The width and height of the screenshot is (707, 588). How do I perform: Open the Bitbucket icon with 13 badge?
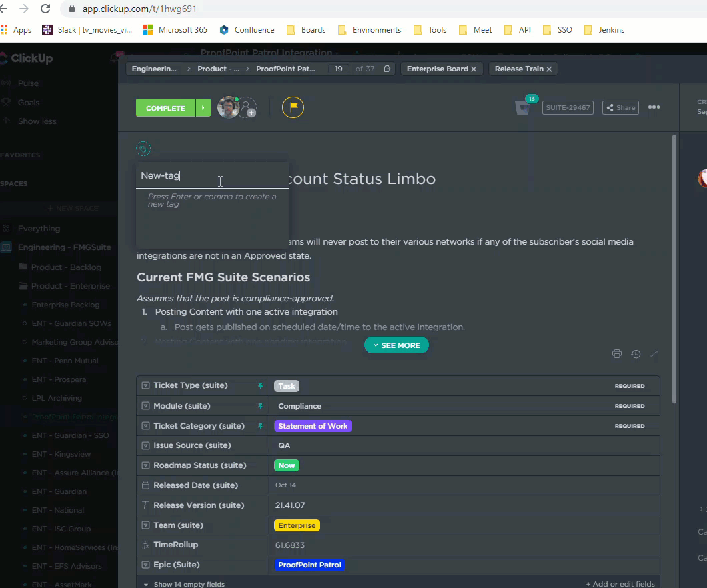[523, 108]
